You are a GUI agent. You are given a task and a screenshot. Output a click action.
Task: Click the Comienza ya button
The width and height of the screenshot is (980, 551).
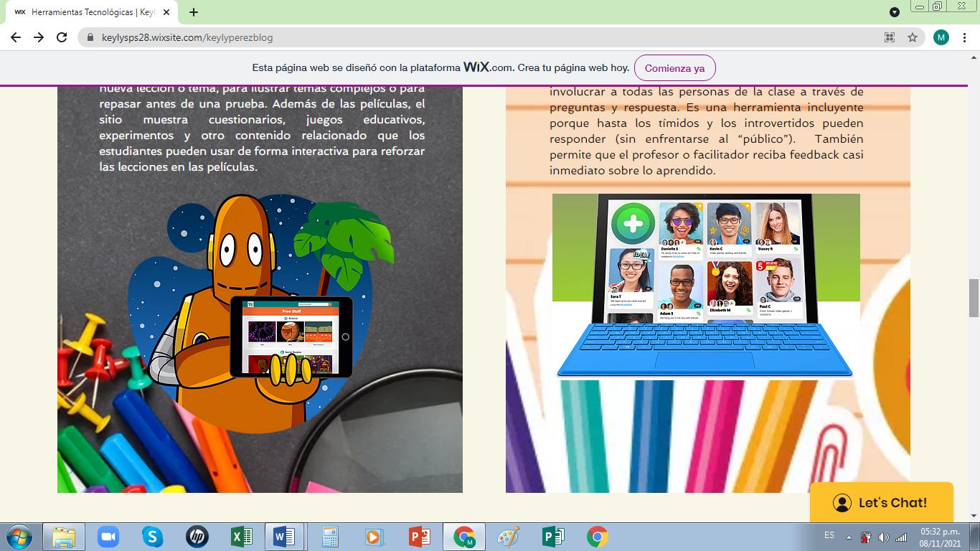[674, 68]
